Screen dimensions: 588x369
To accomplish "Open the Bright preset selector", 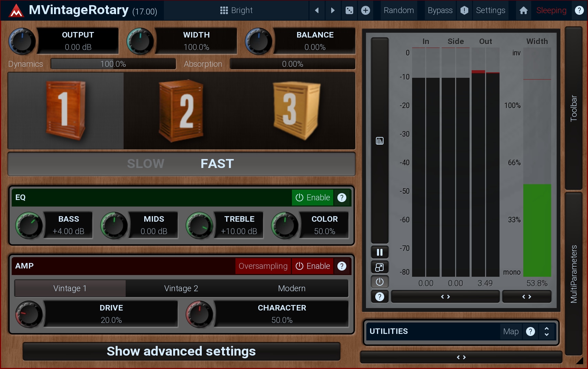I will point(237,10).
